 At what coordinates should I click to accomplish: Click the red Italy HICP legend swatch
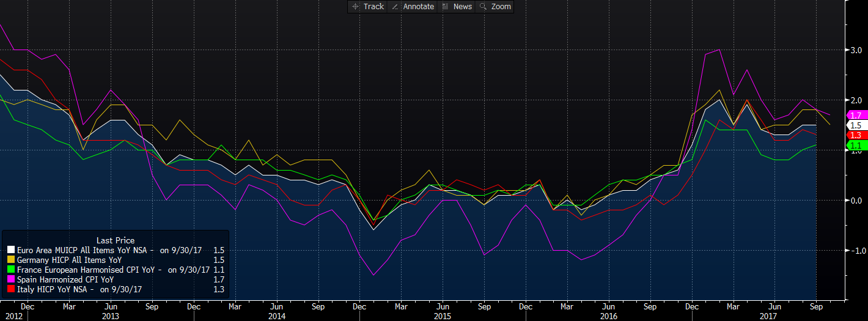click(11, 289)
